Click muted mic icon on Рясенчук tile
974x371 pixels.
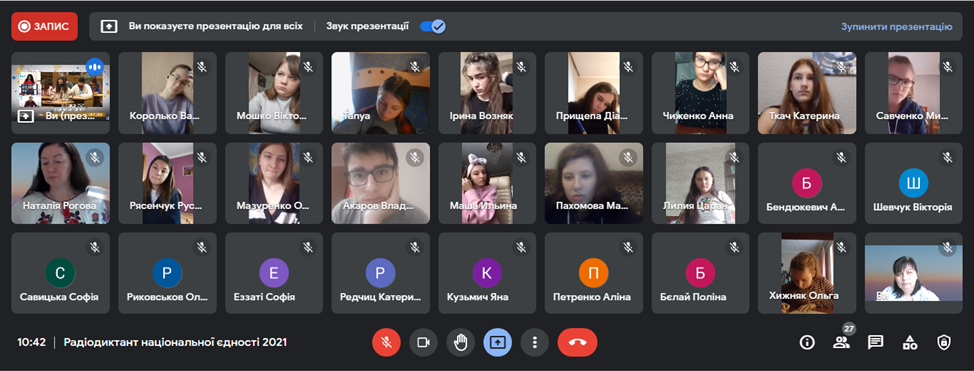[x=201, y=158]
